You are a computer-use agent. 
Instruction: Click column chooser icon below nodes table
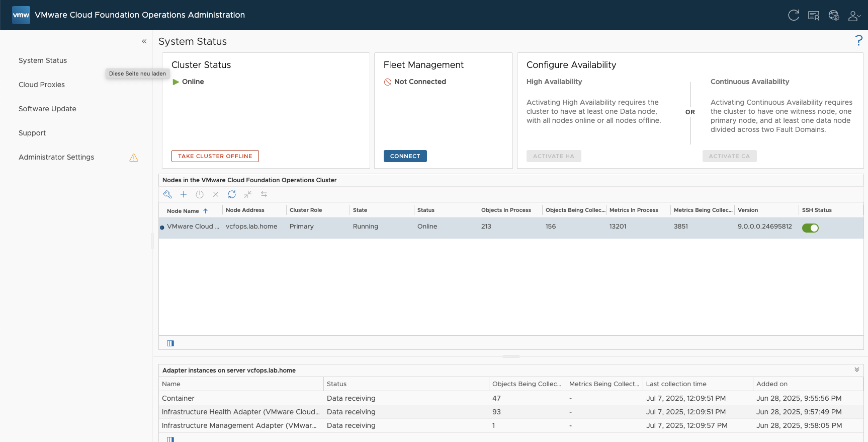pyautogui.click(x=170, y=343)
